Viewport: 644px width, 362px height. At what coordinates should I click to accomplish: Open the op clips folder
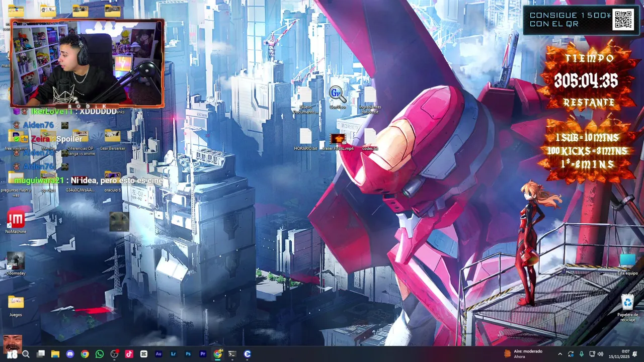(x=48, y=182)
